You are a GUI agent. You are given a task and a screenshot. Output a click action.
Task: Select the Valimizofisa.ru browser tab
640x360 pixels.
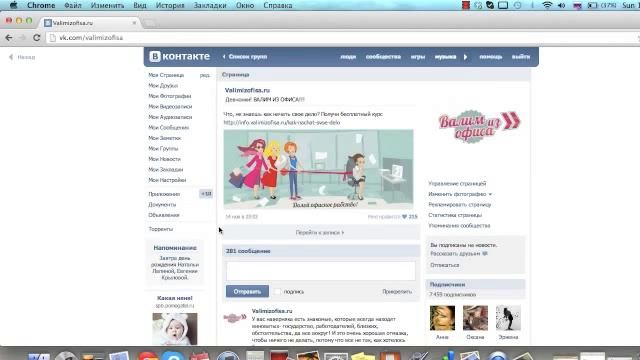(91, 23)
